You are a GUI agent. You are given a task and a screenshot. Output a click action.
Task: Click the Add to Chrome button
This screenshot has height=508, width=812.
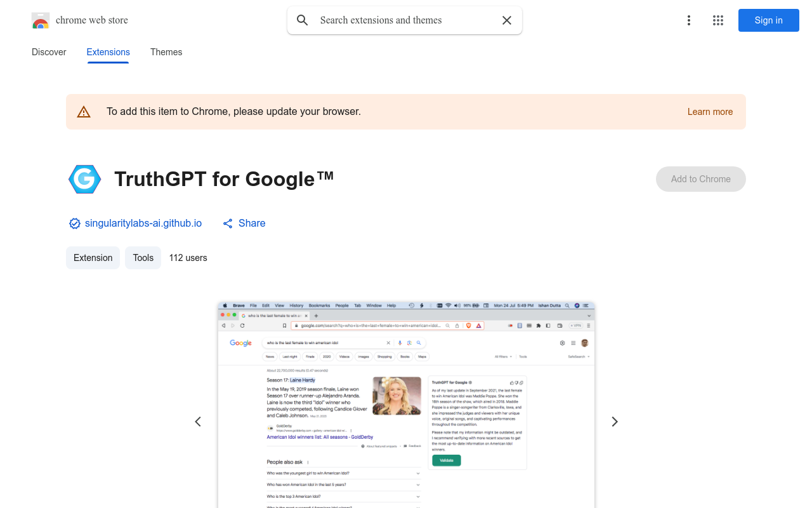click(700, 179)
